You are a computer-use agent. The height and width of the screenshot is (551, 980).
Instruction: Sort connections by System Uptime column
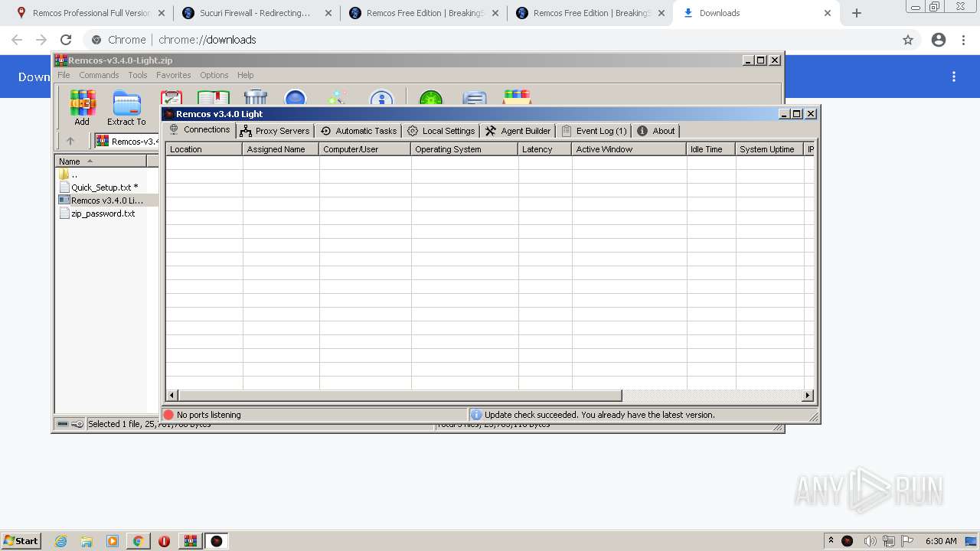tap(769, 149)
